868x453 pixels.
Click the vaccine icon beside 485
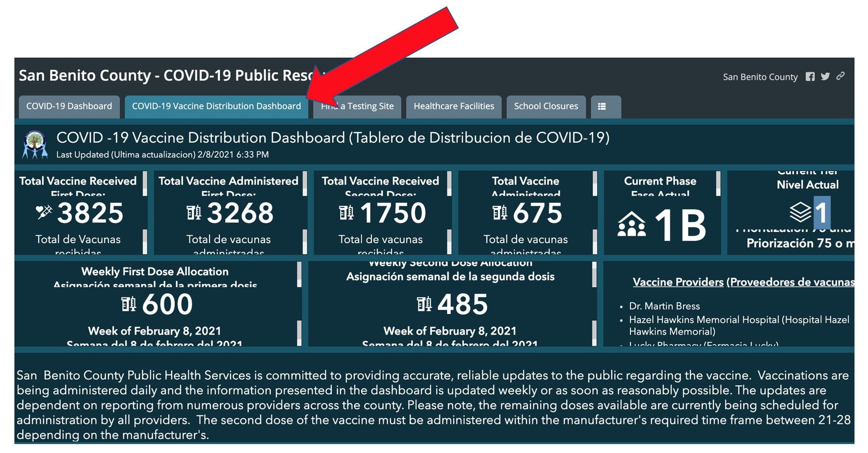[424, 304]
